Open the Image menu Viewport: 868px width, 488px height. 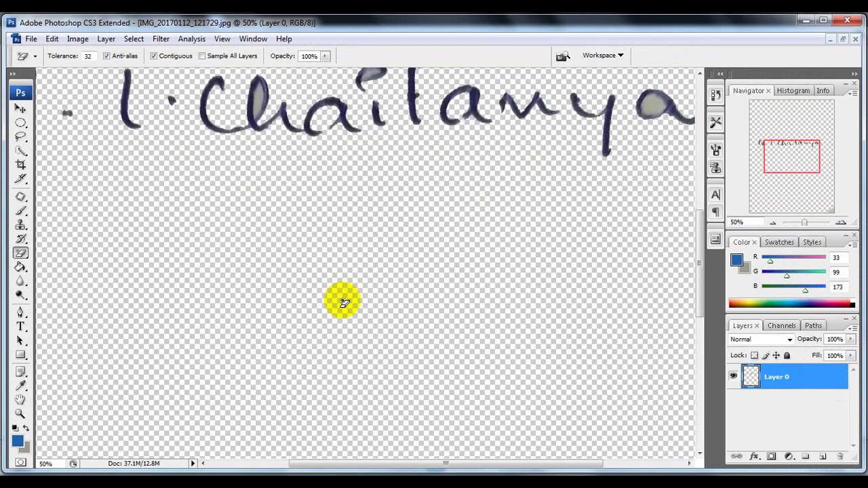pos(77,39)
